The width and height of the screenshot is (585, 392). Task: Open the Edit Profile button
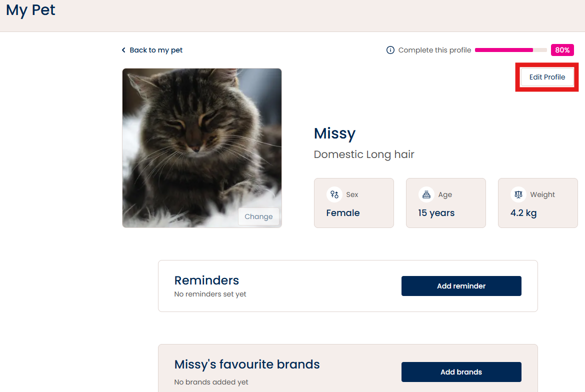(x=547, y=77)
